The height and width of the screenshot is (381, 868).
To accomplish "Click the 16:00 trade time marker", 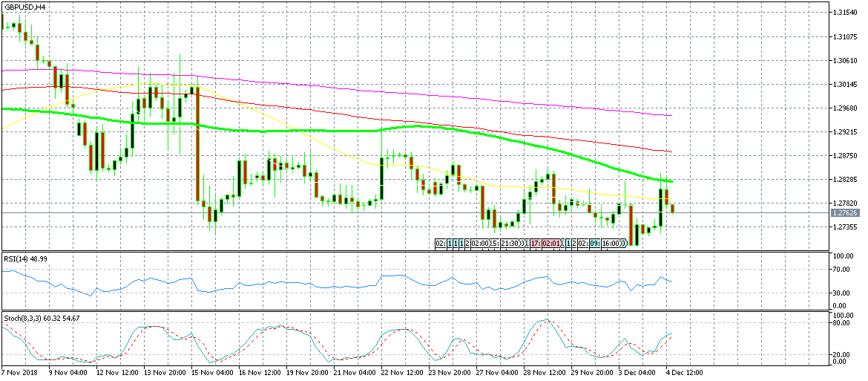I will click(611, 243).
